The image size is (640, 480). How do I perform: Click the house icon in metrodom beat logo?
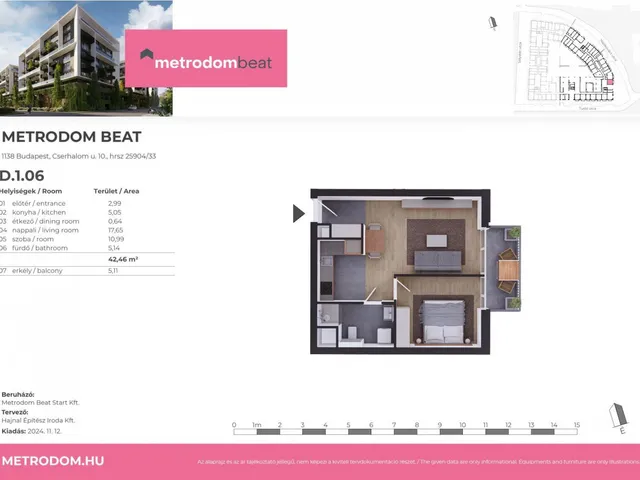coord(146,58)
